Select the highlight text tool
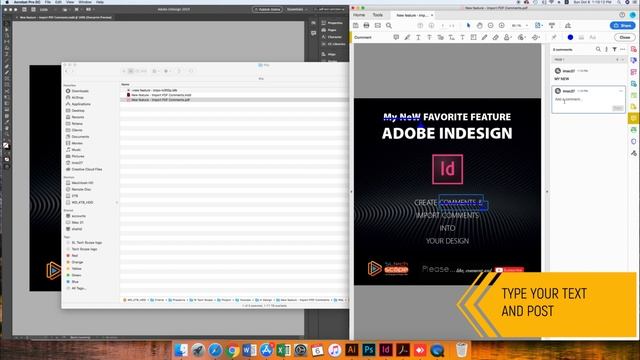This screenshot has height=360, width=640. 407,37
